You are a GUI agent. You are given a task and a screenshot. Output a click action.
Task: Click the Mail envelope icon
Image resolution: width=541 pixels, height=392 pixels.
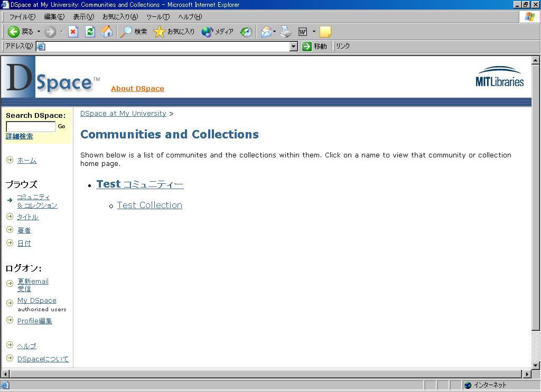click(x=266, y=32)
